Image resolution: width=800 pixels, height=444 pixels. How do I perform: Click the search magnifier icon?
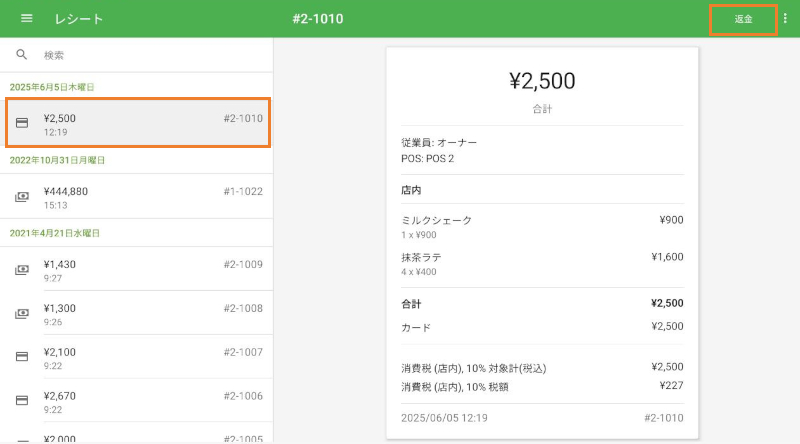[21, 55]
